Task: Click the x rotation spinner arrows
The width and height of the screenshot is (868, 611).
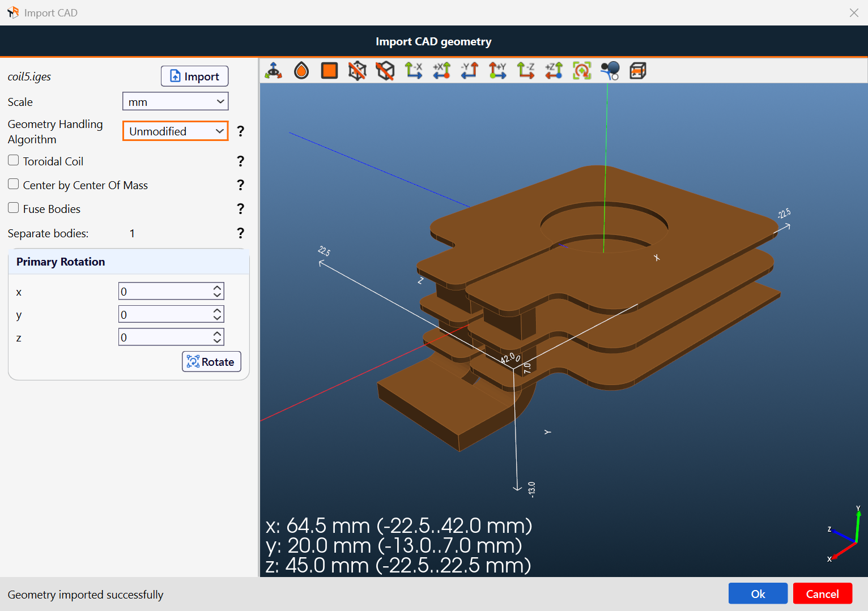Action: (218, 291)
